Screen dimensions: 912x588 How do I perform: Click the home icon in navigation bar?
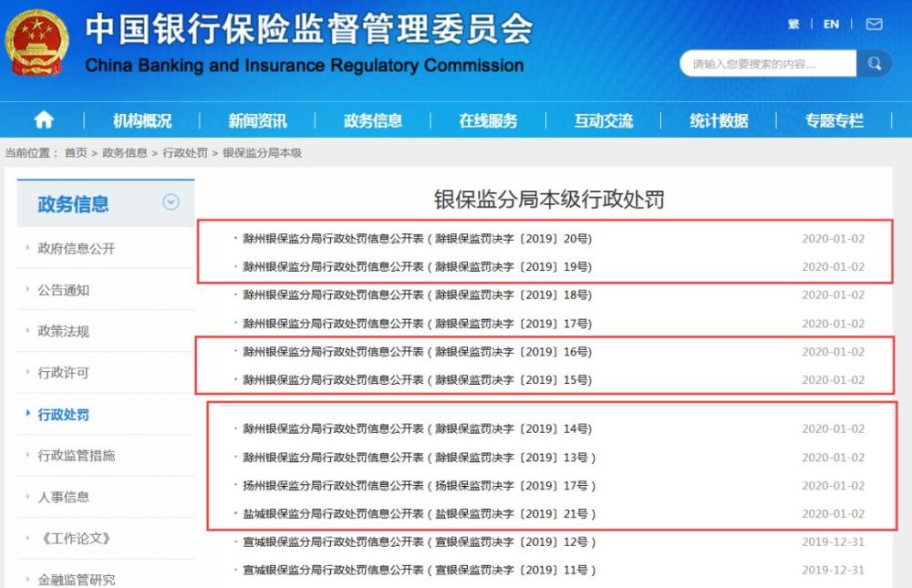(44, 120)
